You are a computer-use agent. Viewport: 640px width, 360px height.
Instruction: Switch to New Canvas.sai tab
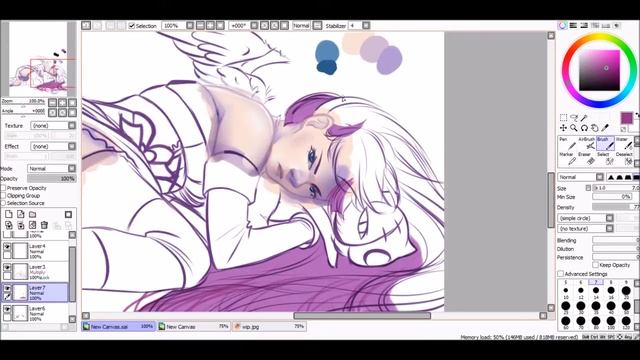click(118, 327)
